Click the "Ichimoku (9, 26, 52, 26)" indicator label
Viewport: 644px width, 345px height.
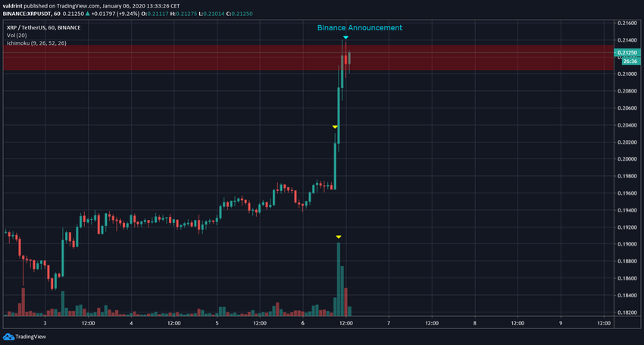pyautogui.click(x=36, y=42)
